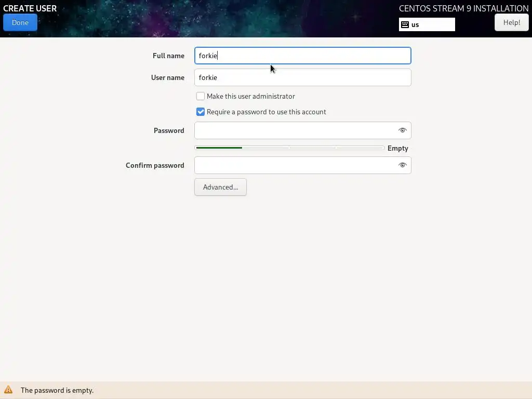Click the 'Full name' label

pyautogui.click(x=168, y=56)
